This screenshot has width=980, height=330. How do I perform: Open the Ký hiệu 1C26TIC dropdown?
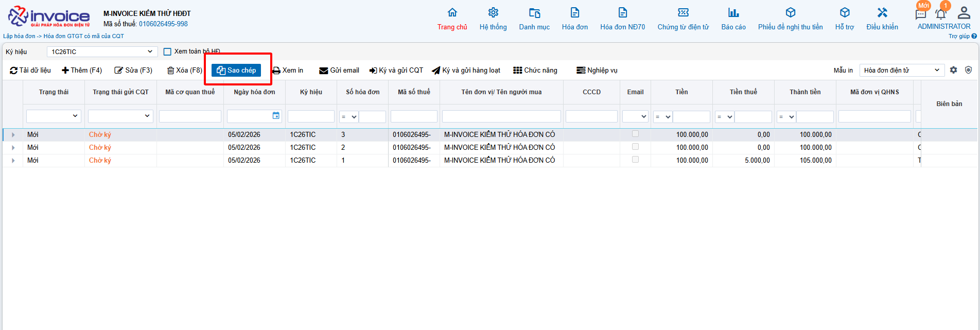[102, 51]
